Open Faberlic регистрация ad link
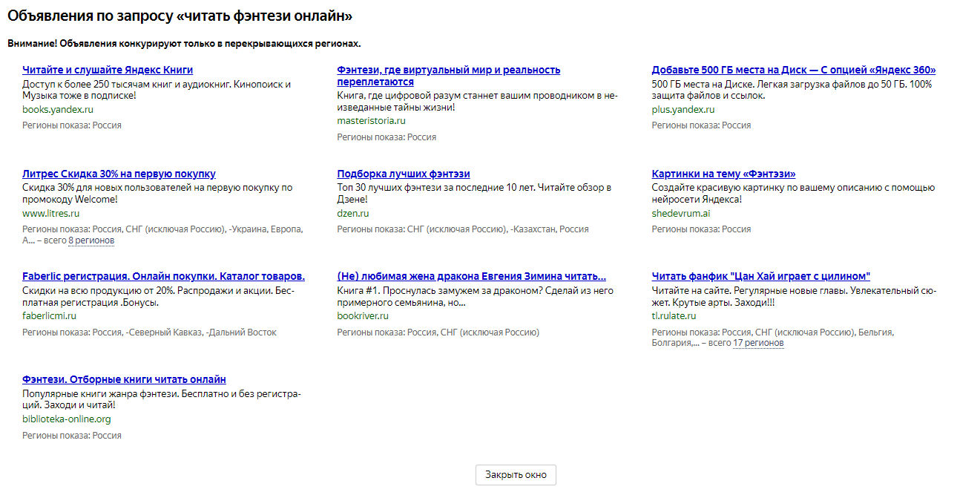Screen dimensions: 980x498 [x=163, y=276]
